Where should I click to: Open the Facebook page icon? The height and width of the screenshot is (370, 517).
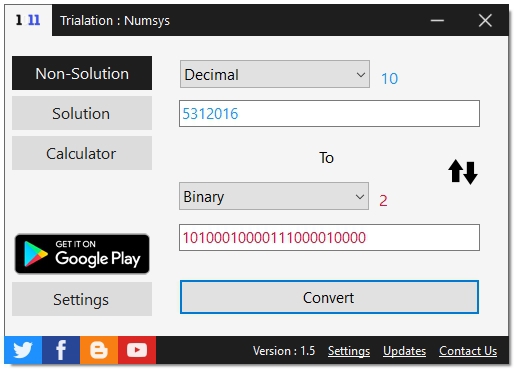click(x=61, y=350)
